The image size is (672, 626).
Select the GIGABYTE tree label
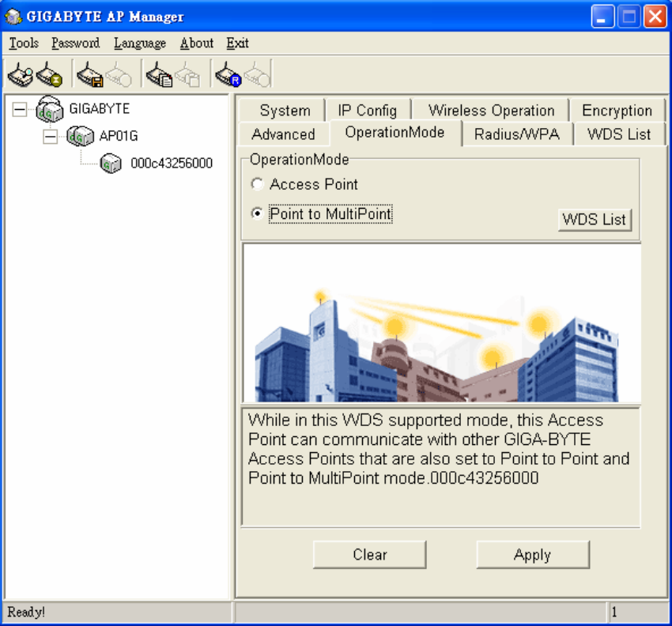pyautogui.click(x=100, y=109)
